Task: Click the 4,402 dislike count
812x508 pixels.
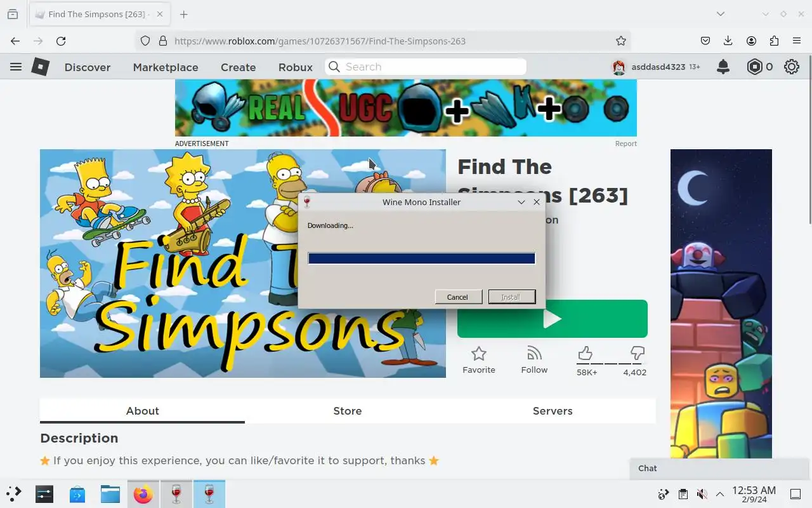Action: coord(634,372)
